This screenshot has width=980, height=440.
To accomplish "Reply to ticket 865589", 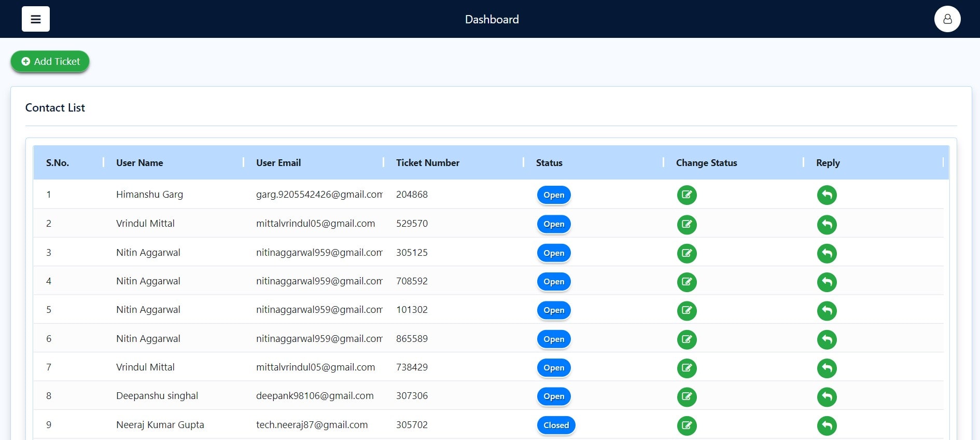I will click(x=827, y=340).
